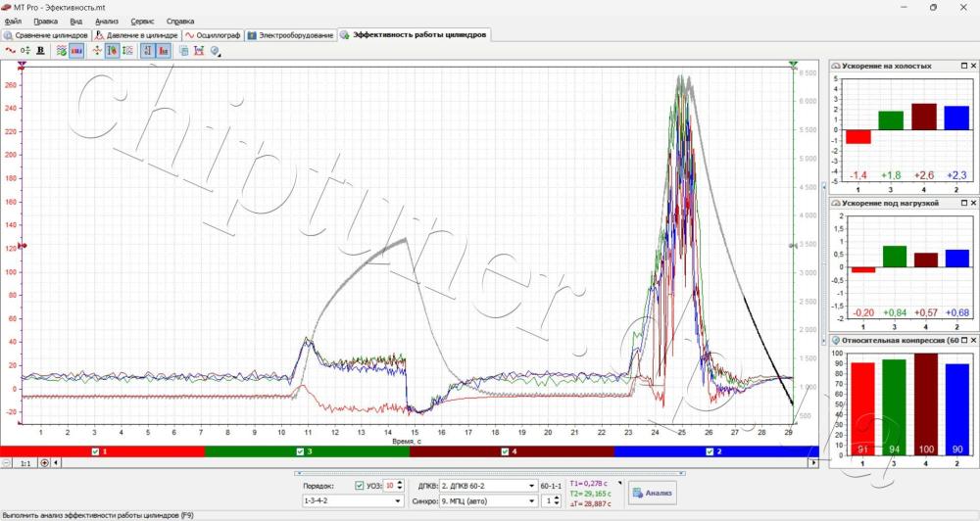Click the ΔT=28,887 c value
This screenshot has height=521, width=980.
(x=590, y=503)
